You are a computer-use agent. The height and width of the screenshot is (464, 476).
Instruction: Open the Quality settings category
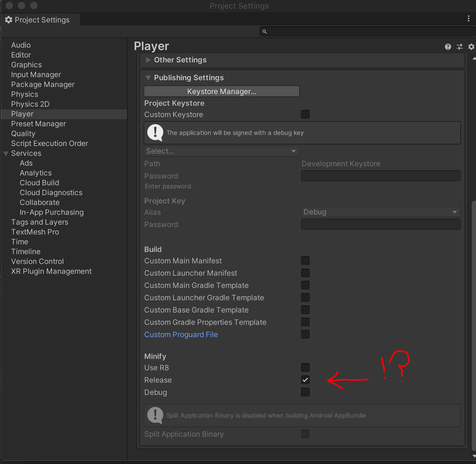[x=23, y=134]
